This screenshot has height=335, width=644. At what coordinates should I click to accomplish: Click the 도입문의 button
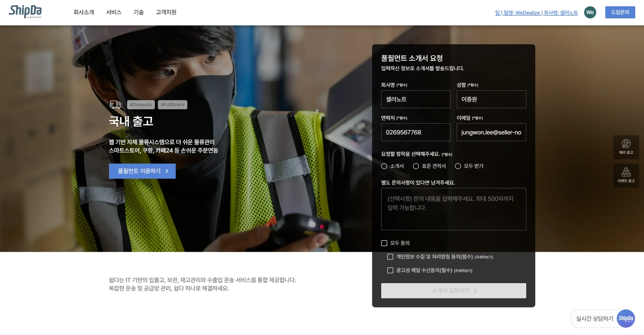coord(620,12)
